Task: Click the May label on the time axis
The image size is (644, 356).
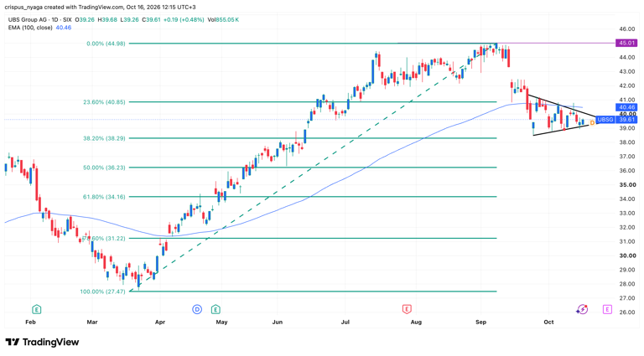Action: (221, 322)
